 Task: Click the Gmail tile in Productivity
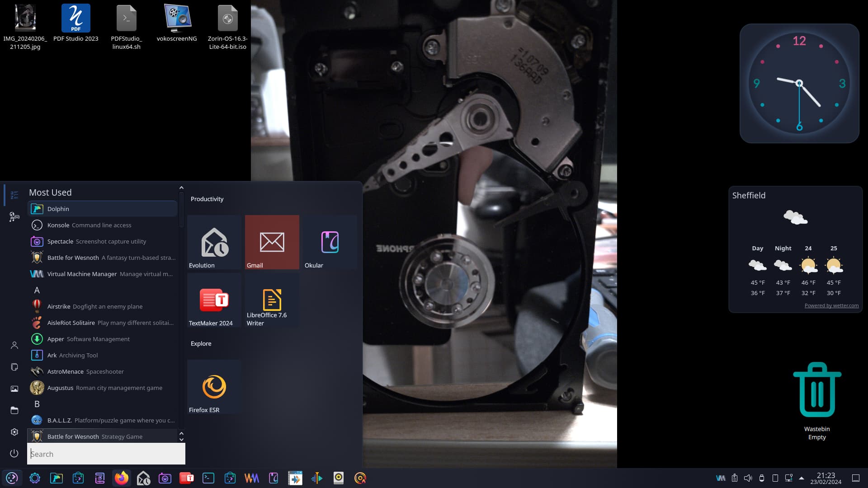point(272,243)
